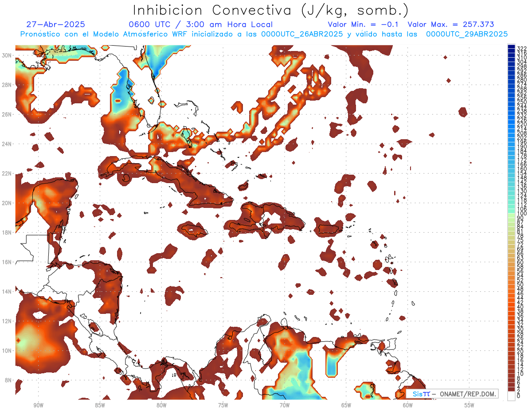This screenshot has width=532, height=411.
Task: Click the 12N latitude label
Action: coord(8,321)
